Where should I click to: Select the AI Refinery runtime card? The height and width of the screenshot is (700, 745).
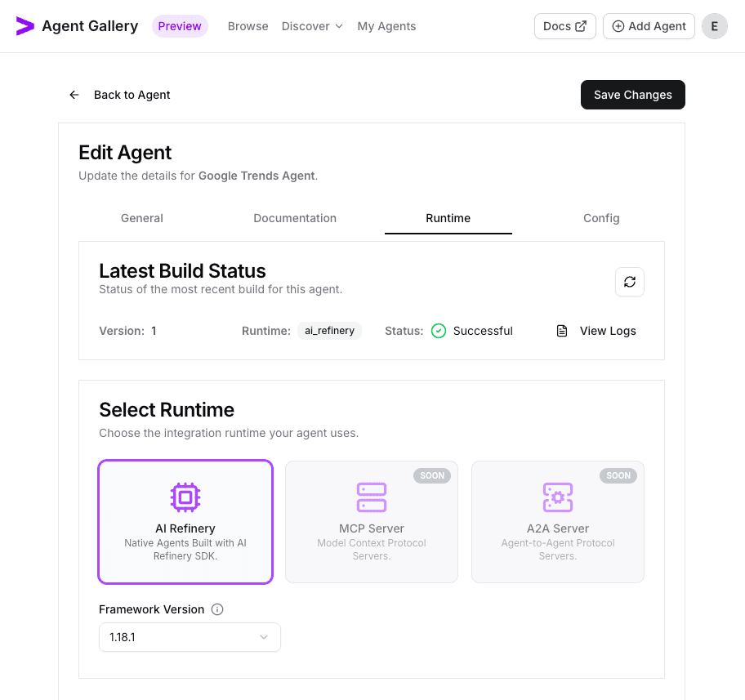(x=185, y=522)
